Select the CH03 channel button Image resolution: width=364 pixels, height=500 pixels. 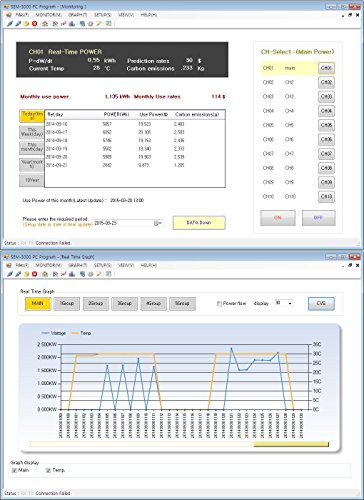click(326, 97)
